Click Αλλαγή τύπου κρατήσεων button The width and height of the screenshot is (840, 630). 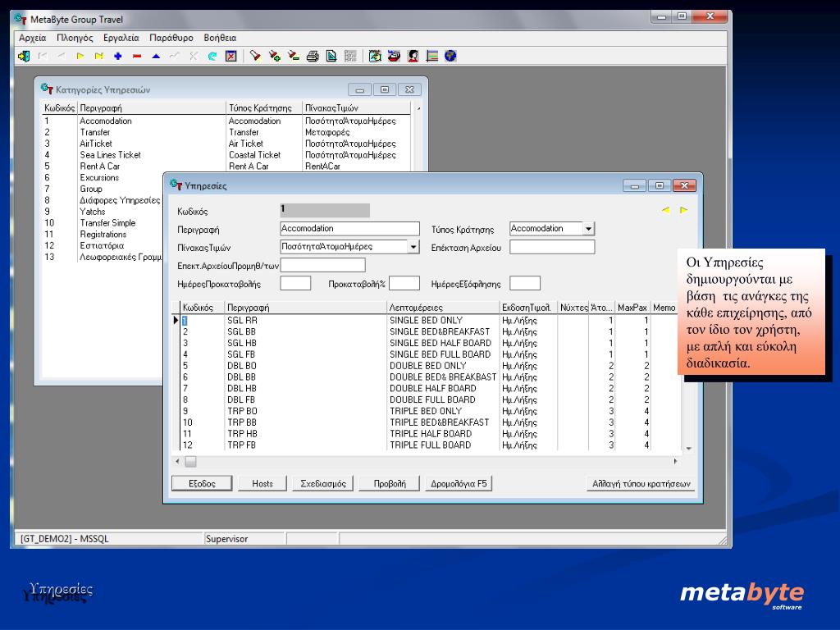point(641,483)
